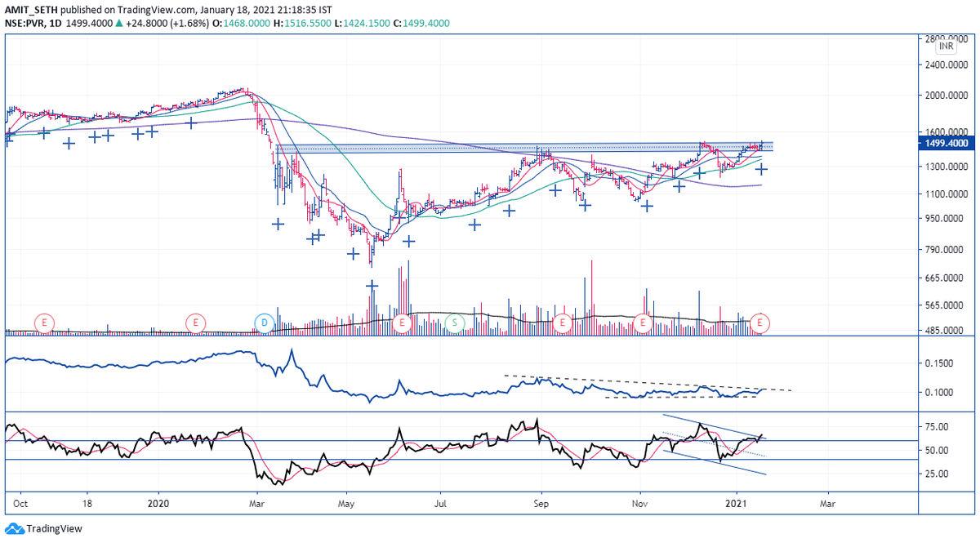Click the Nov label on time axis

(640, 505)
